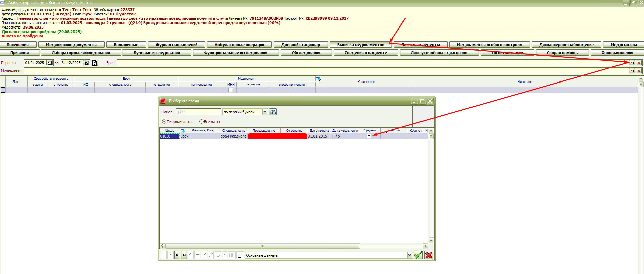
Task: Expand the search mode dropdown 'по первым буквам'
Action: click(x=265, y=112)
